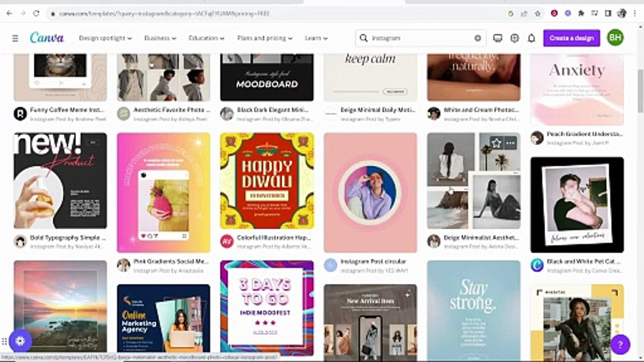Screen dimensions: 644x362
Task: Click the Instagram Post circular thumbnail
Action: [370, 192]
